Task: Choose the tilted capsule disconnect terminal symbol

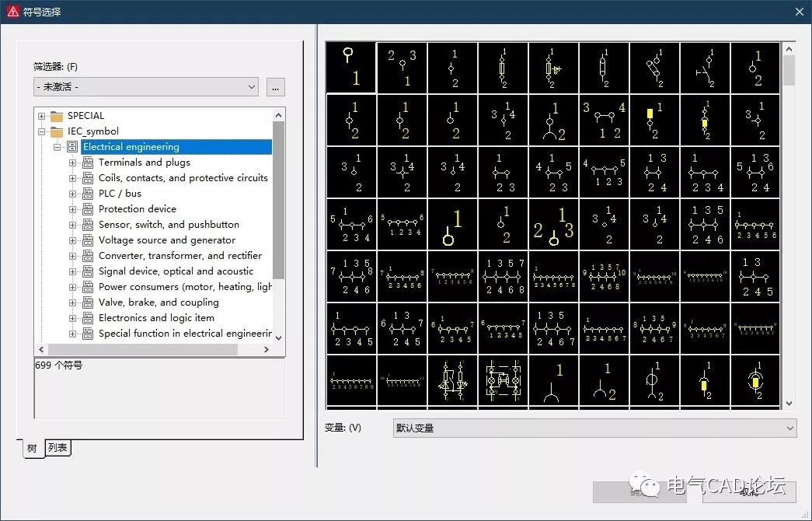Action: [x=654, y=68]
